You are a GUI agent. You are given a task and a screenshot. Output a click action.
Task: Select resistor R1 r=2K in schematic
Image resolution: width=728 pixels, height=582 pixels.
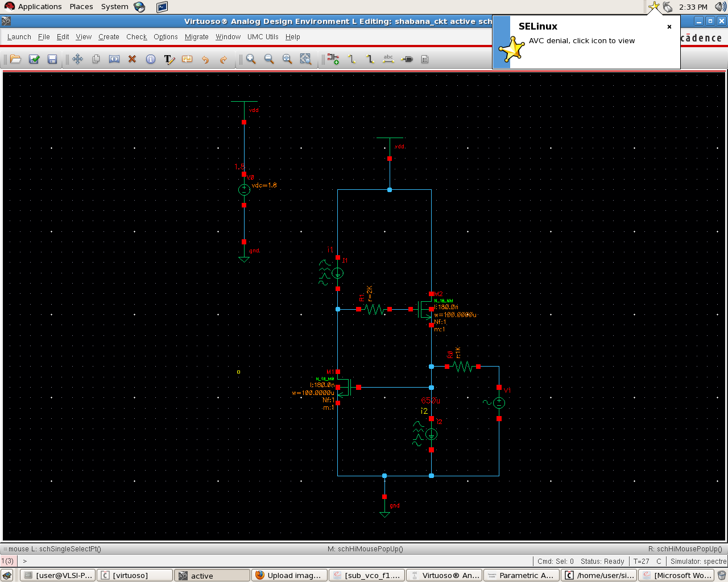coord(374,309)
